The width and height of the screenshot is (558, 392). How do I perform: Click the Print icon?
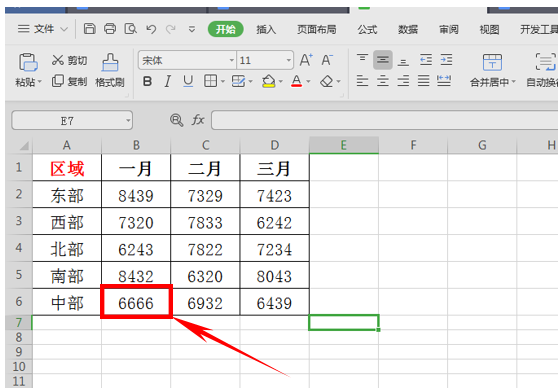coord(110,28)
